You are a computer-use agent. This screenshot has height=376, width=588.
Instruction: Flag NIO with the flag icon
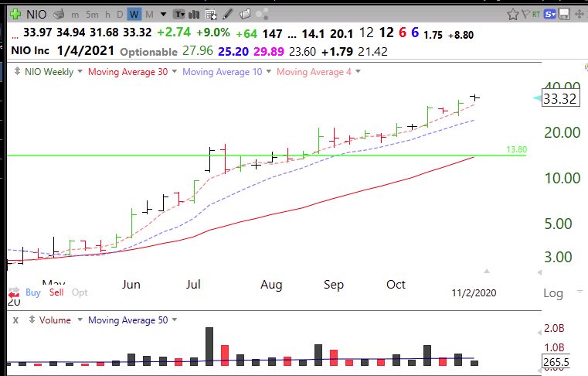525,14
